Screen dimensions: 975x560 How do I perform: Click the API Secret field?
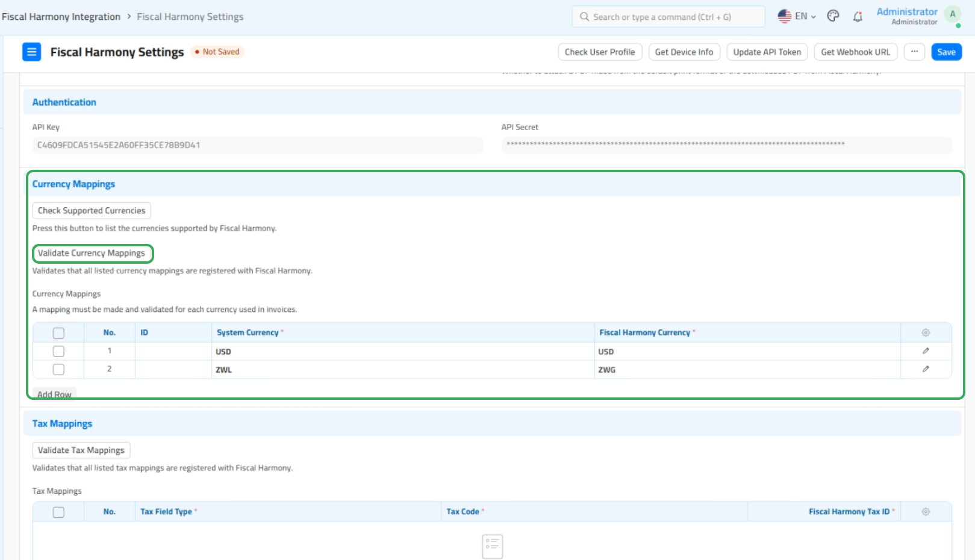pos(727,145)
